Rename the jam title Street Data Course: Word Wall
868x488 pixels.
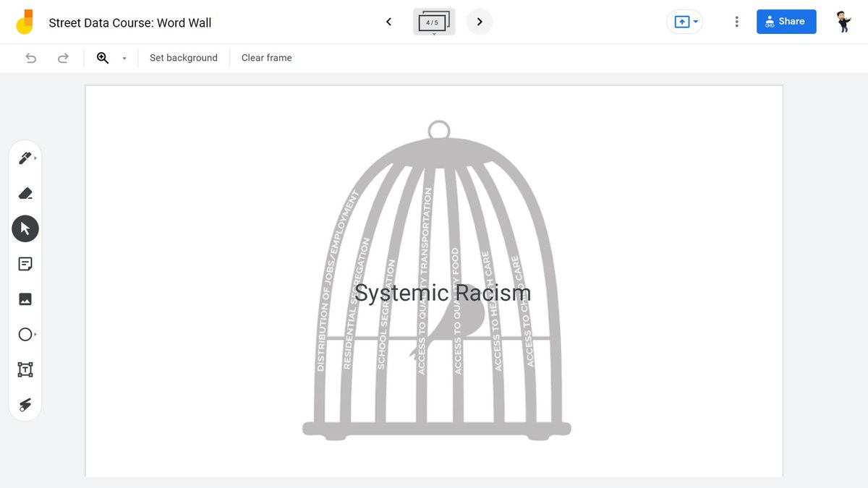[130, 22]
